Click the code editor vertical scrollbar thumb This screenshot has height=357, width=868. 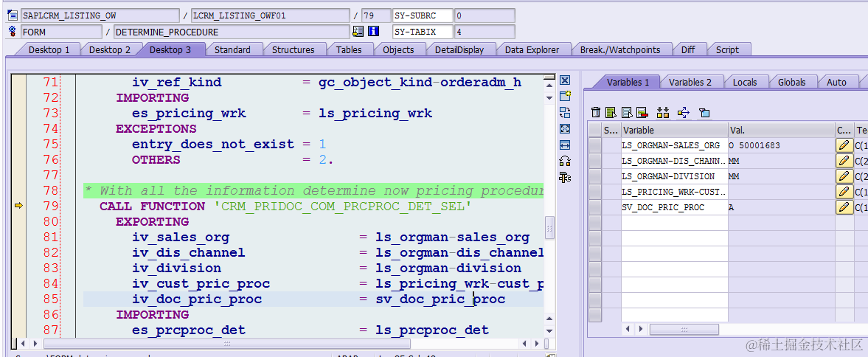coord(549,227)
